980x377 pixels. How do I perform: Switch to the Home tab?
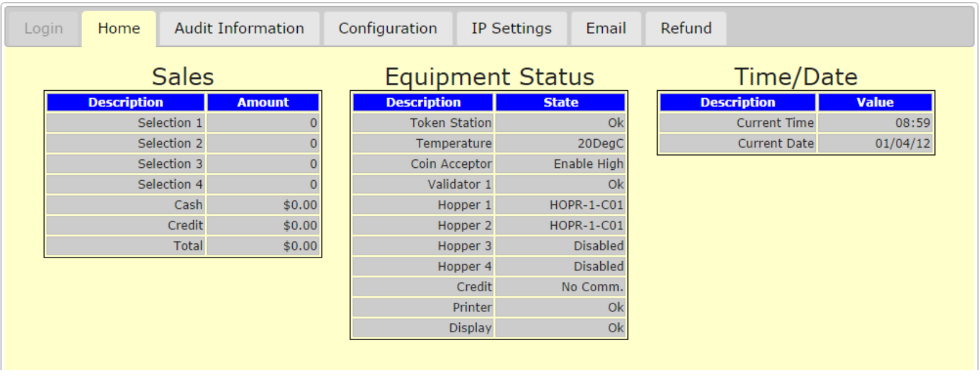[119, 29]
